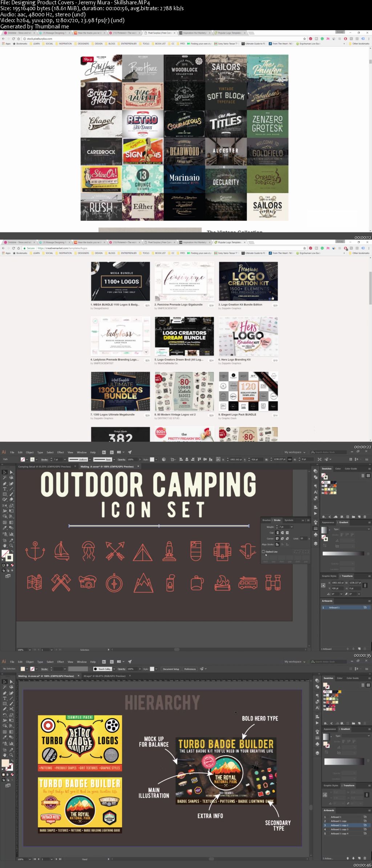Open the Feminine Premade Logo Gigabundle title link

coord(178,305)
